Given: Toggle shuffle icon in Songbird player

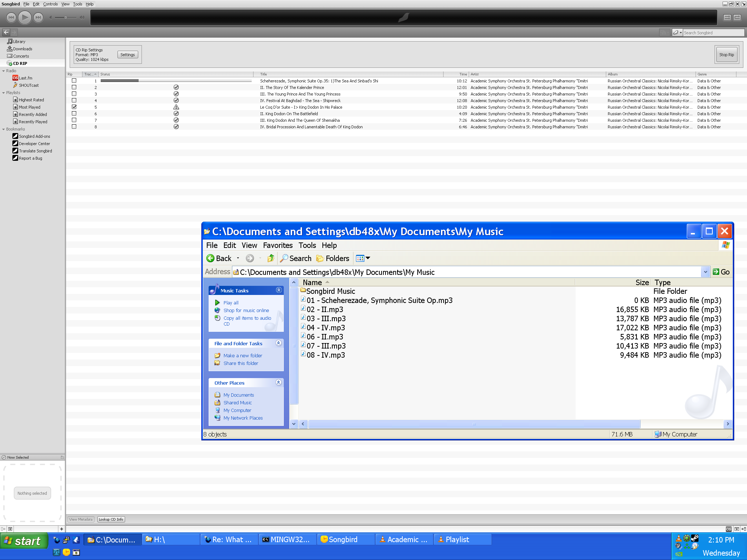Looking at the screenshot, I should (727, 17).
